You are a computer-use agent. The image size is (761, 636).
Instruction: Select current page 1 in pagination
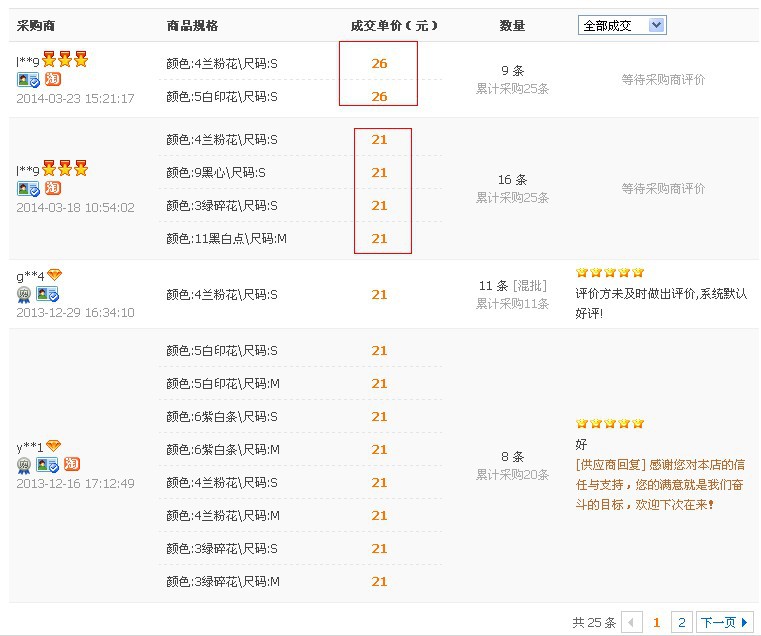pyautogui.click(x=657, y=622)
